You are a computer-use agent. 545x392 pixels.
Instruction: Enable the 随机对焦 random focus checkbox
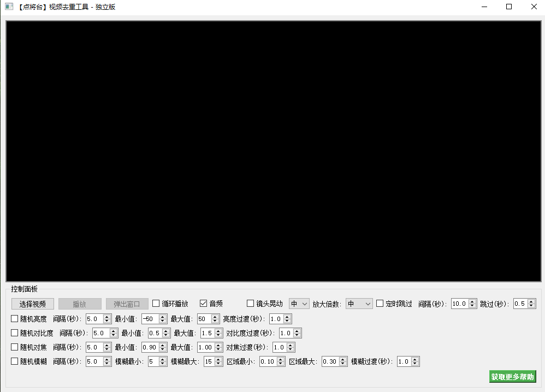click(x=14, y=347)
